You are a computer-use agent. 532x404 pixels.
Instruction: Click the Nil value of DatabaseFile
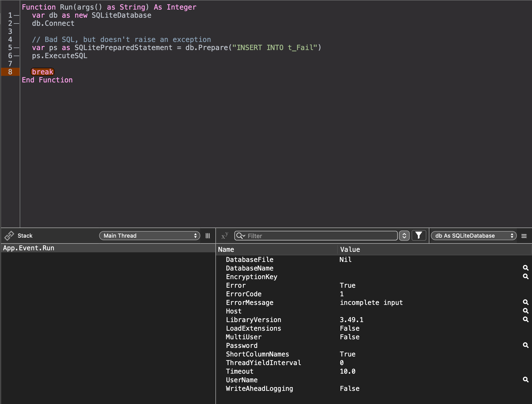[345, 260]
